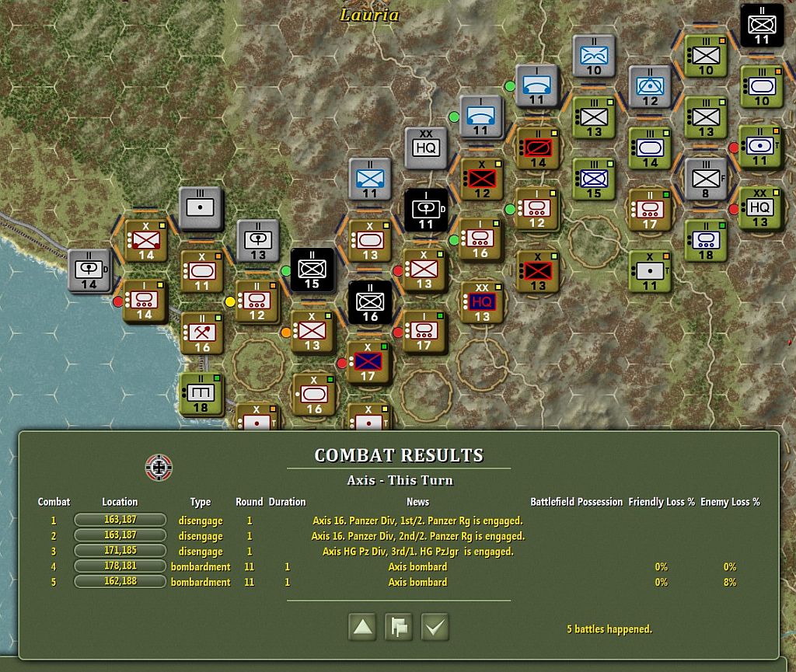Select gray blue-infantry II counter strength 11
The image size is (796, 672).
[x=369, y=179]
